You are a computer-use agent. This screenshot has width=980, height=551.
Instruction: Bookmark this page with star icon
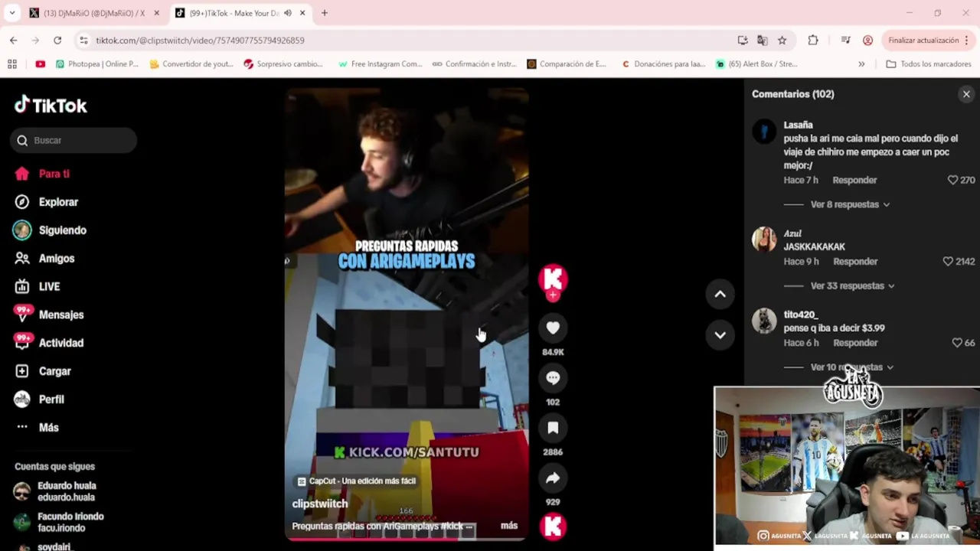pyautogui.click(x=782, y=40)
